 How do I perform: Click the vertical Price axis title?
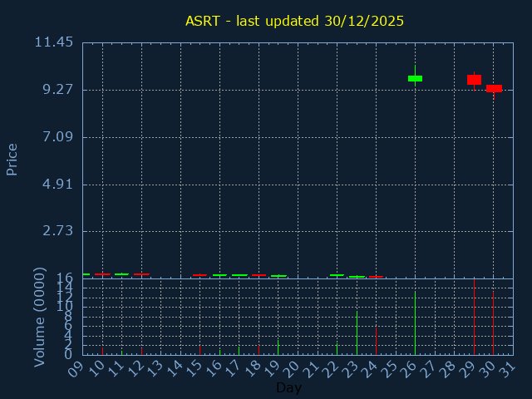pyautogui.click(x=12, y=159)
